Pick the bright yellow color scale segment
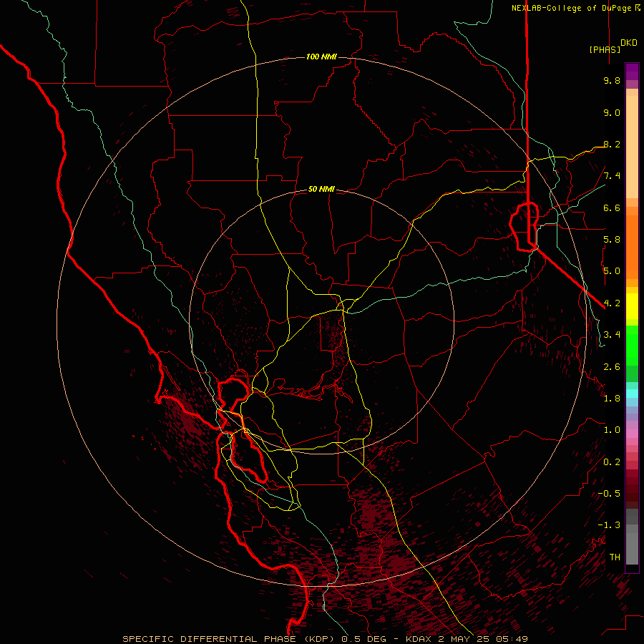 point(632,306)
